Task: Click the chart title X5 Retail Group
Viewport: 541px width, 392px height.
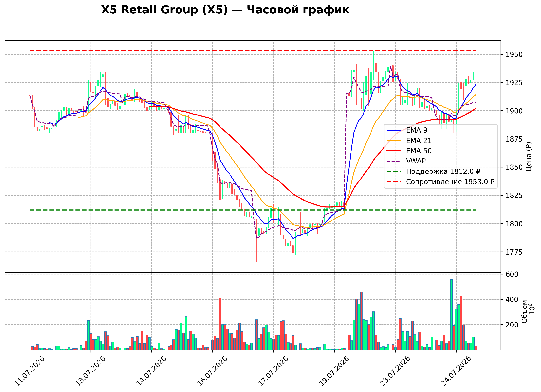Action: [x=225, y=10]
